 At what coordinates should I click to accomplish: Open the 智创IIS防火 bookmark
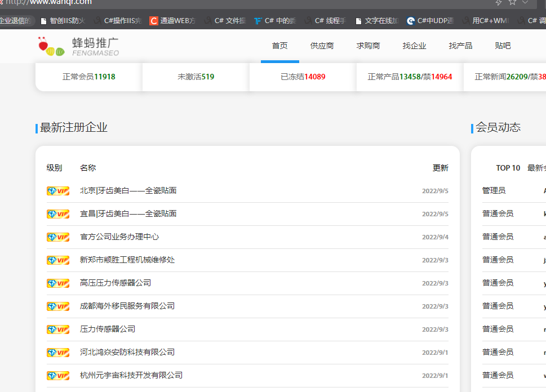[x=63, y=21]
